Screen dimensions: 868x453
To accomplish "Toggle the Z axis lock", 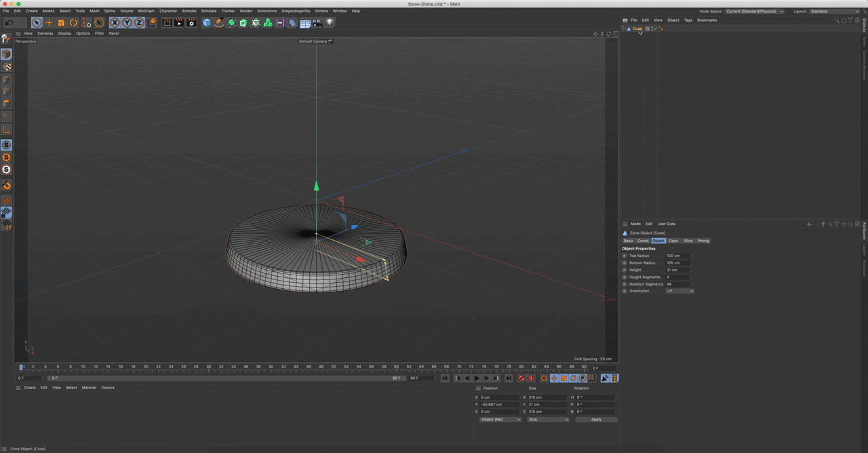I will click(139, 23).
